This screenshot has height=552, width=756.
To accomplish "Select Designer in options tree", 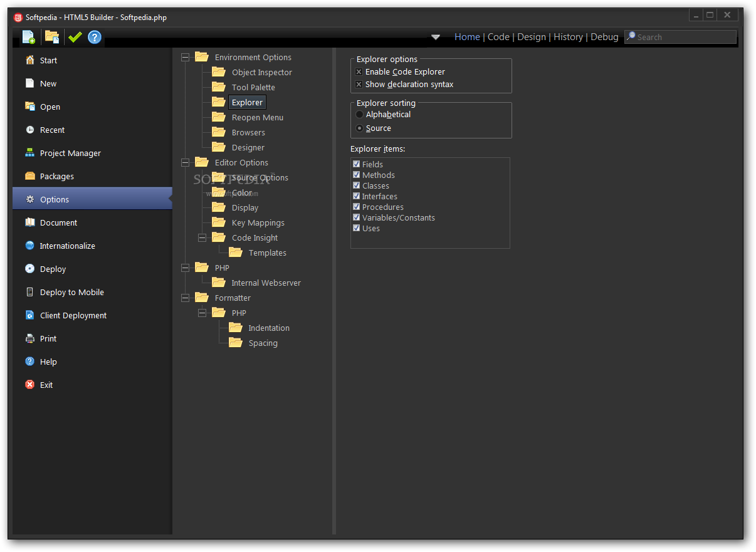I will [x=248, y=147].
